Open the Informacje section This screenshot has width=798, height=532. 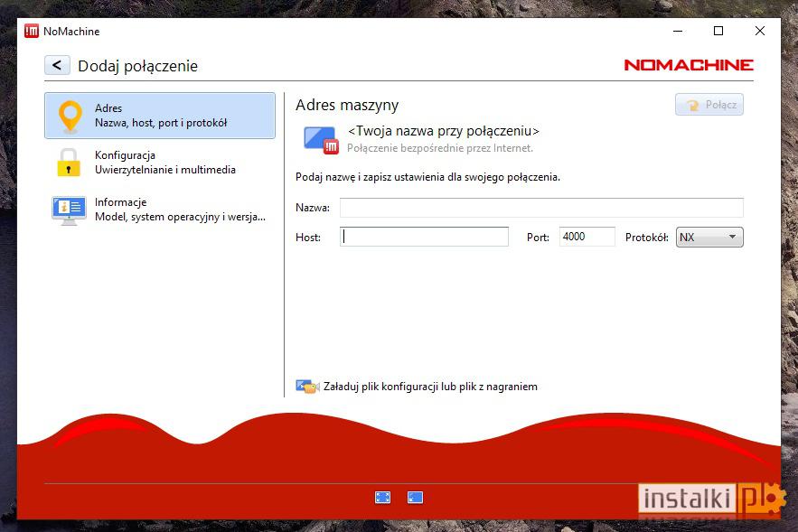[160, 210]
